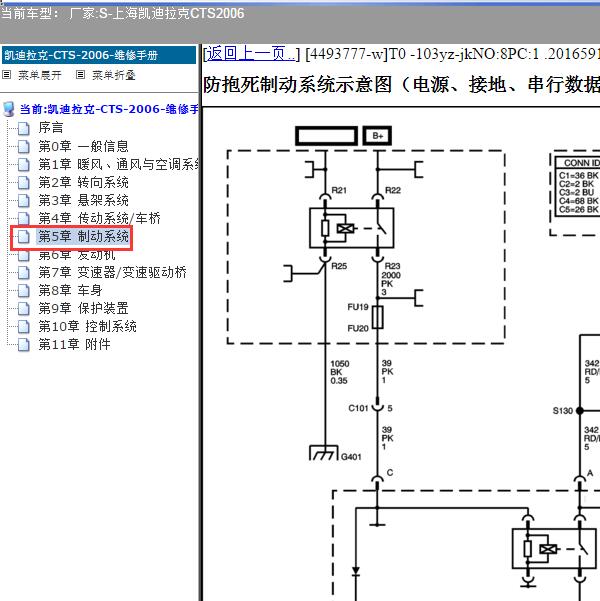Image resolution: width=600 pixels, height=601 pixels.
Task: Click page icon beside 第1章
Action: click(24, 165)
